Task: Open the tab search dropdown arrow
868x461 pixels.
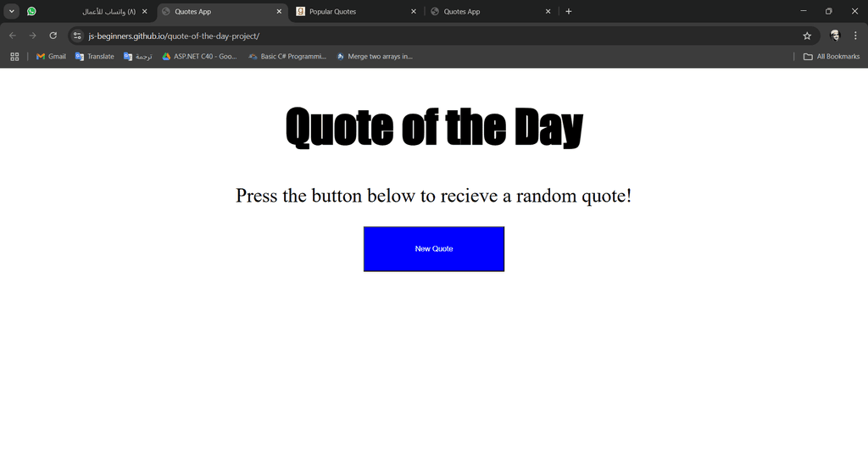Action: pyautogui.click(x=11, y=11)
